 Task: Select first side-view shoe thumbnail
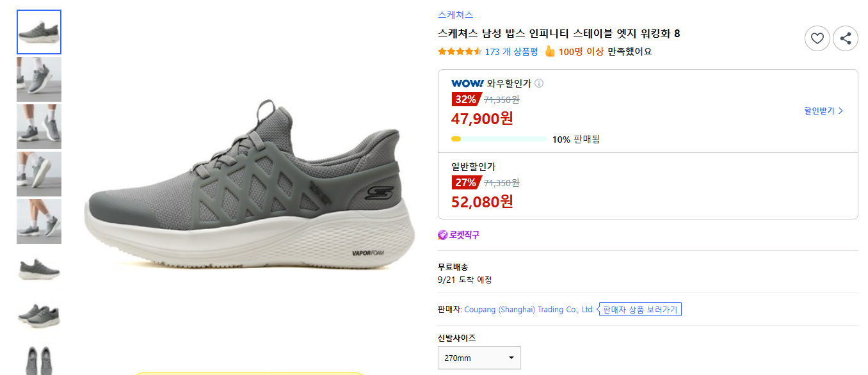[39, 32]
